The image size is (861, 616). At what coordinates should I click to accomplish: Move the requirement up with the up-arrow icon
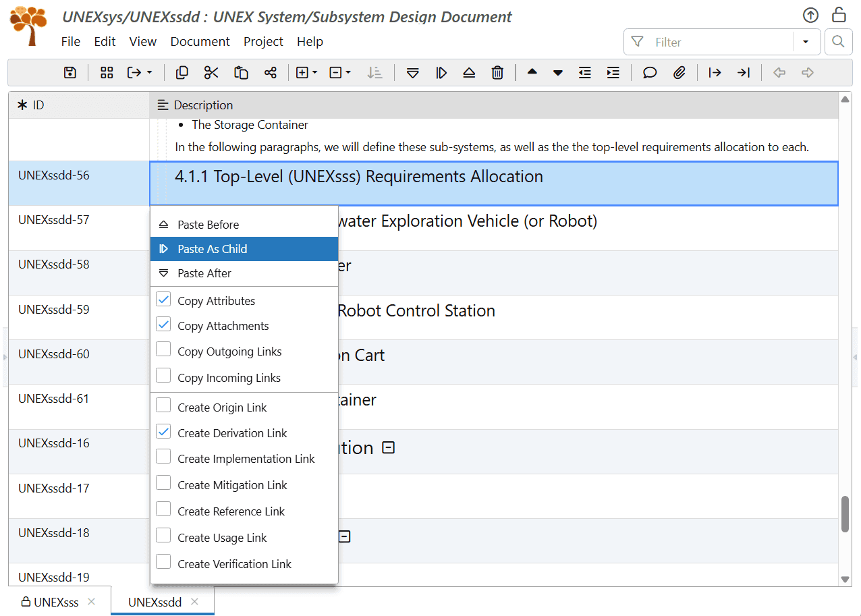tap(532, 72)
